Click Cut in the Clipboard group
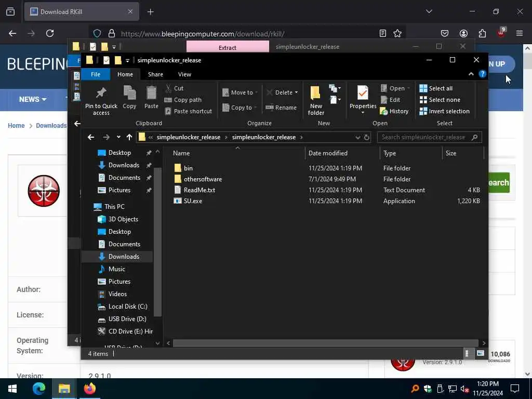Image resolution: width=532 pixels, height=399 pixels. point(175,88)
